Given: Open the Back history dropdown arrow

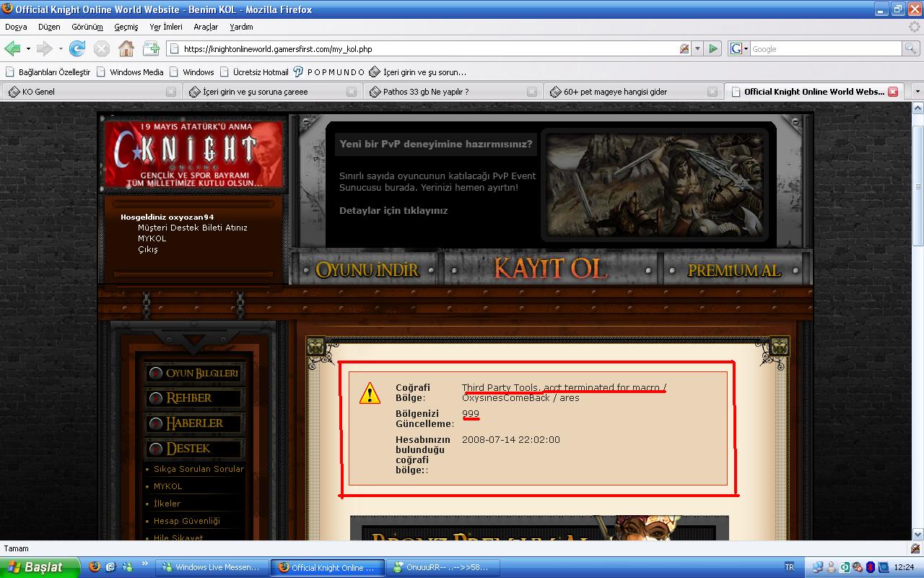Looking at the screenshot, I should [28, 49].
